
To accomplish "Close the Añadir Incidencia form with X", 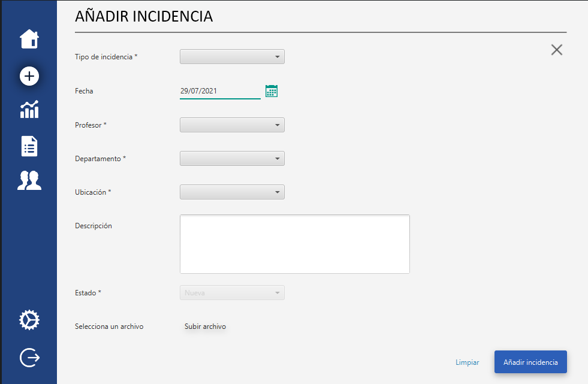I will [556, 50].
